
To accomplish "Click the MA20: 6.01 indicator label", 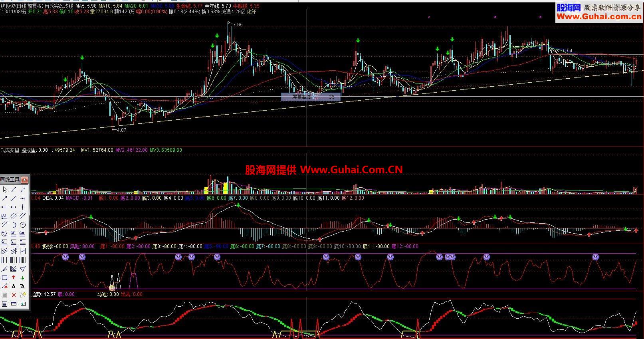I will 137,6.
